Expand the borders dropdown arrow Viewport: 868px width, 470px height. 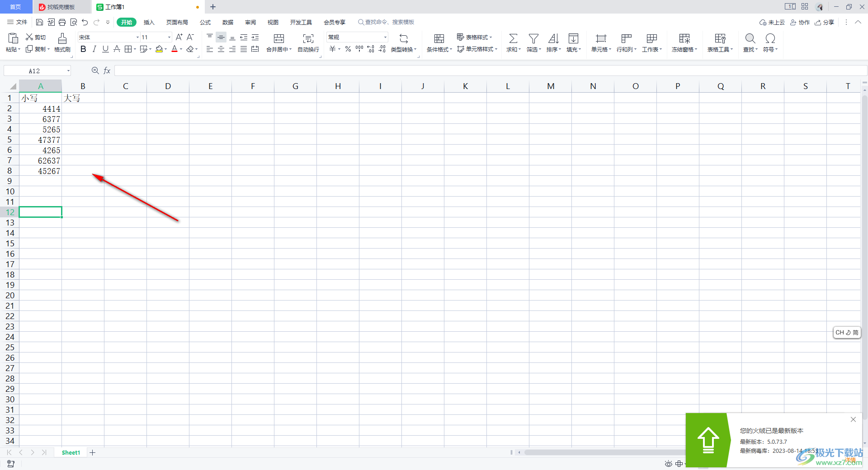tap(135, 49)
